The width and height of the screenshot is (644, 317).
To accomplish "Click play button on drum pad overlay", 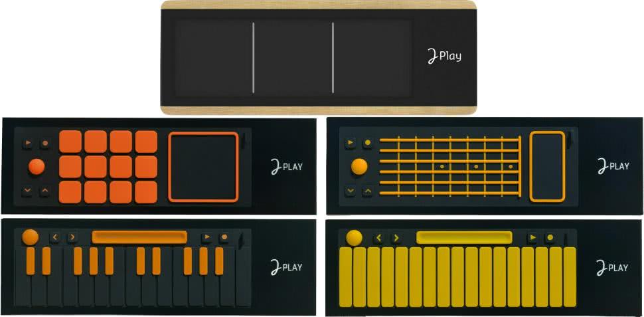I will pyautogui.click(x=27, y=144).
